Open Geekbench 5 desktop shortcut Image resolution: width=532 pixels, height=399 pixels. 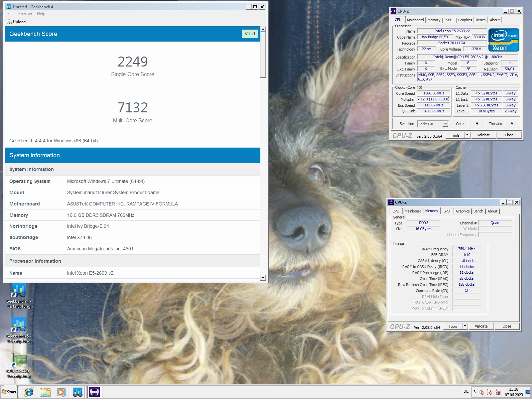(x=19, y=330)
